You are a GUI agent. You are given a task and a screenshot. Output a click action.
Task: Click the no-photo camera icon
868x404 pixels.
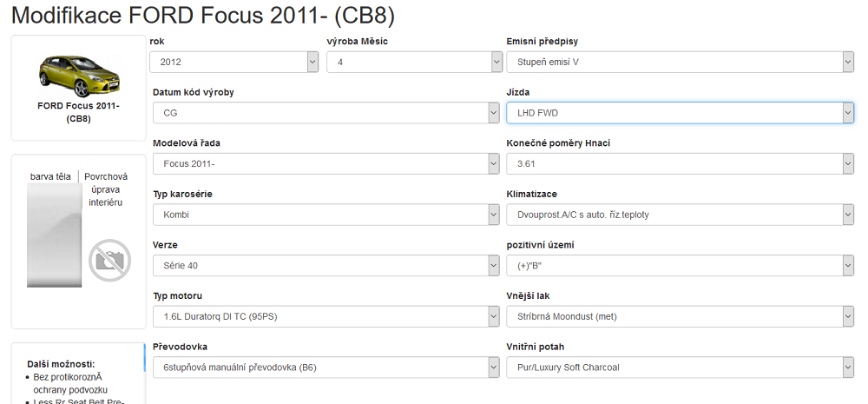tap(109, 261)
